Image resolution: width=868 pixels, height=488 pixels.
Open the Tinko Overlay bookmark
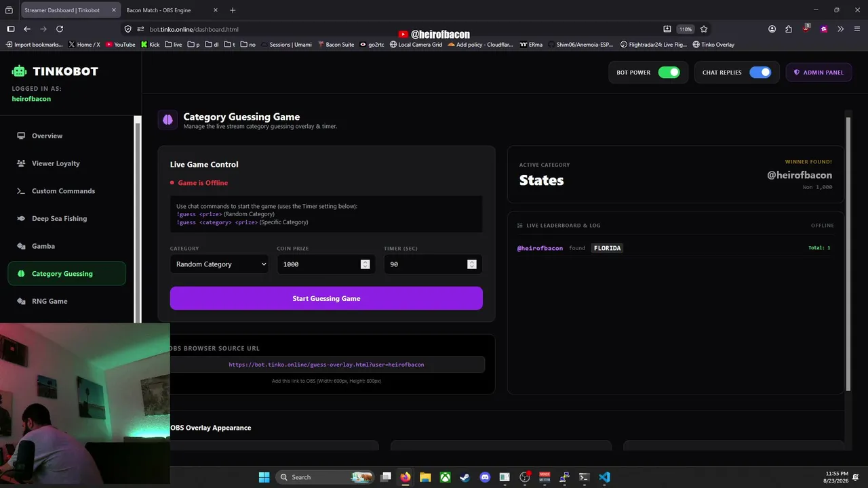tap(713, 45)
